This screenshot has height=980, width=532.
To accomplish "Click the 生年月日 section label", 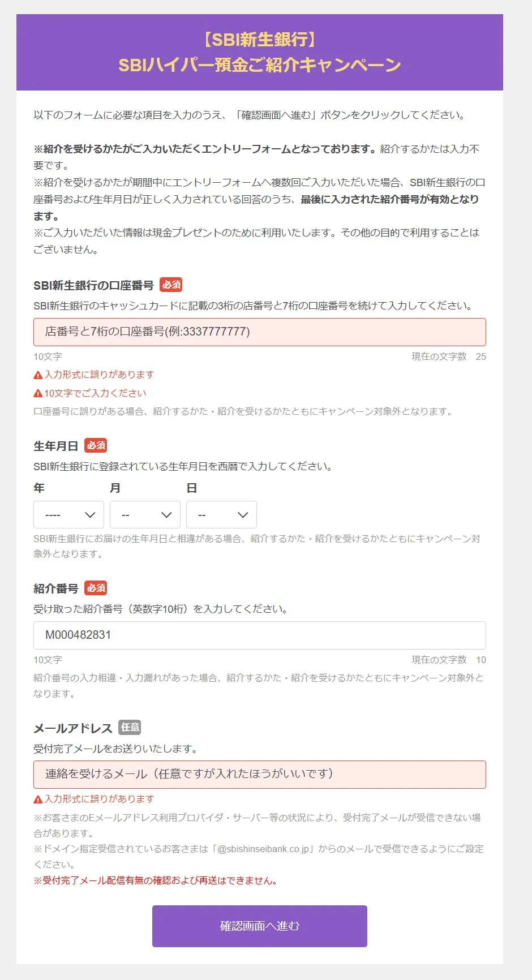I will [x=56, y=446].
